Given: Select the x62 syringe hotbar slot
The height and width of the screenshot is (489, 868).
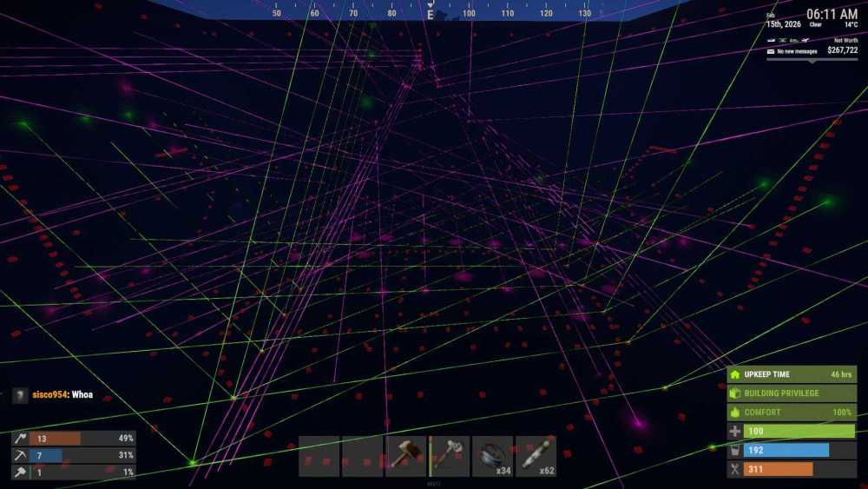Looking at the screenshot, I should pos(536,456).
